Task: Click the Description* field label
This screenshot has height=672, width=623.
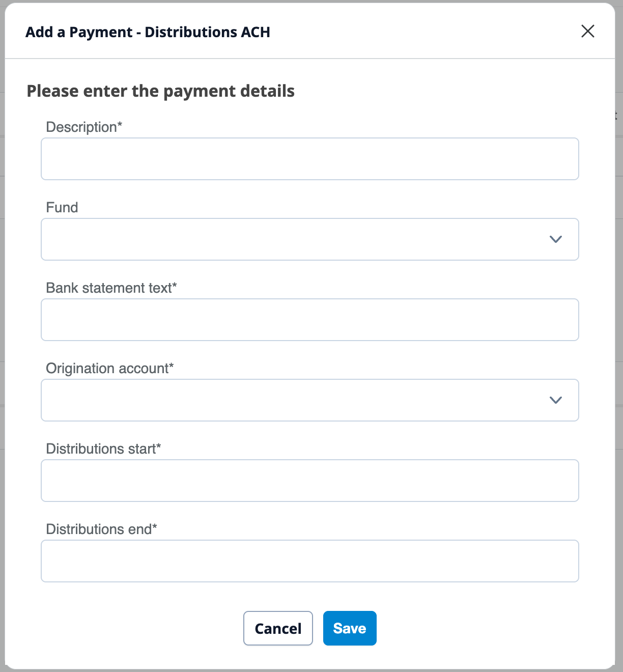Action: click(84, 127)
